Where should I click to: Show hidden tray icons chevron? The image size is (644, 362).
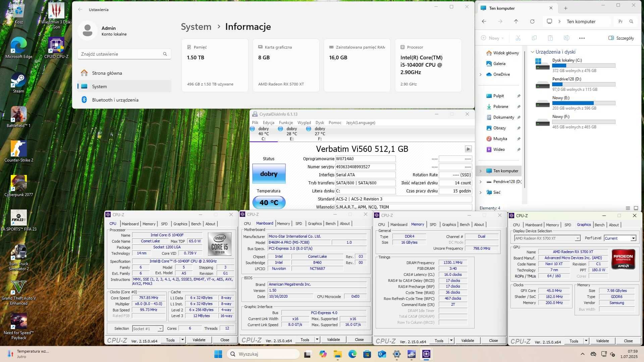[x=583, y=354]
